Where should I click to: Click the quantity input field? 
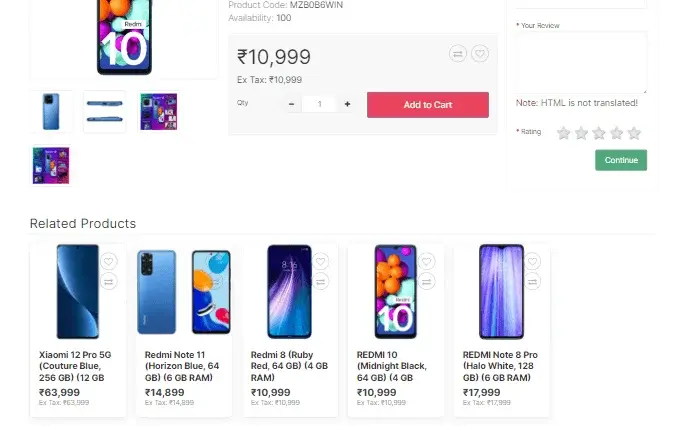pos(319,104)
